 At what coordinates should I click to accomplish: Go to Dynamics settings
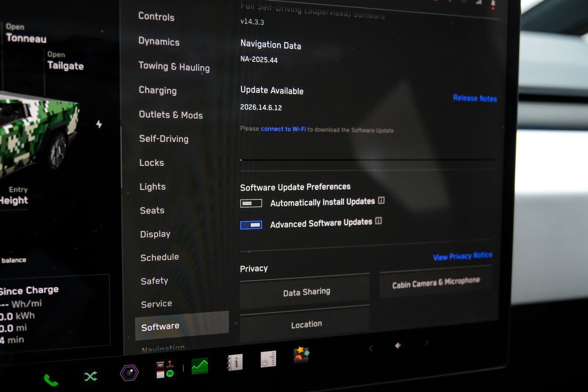[x=159, y=42]
